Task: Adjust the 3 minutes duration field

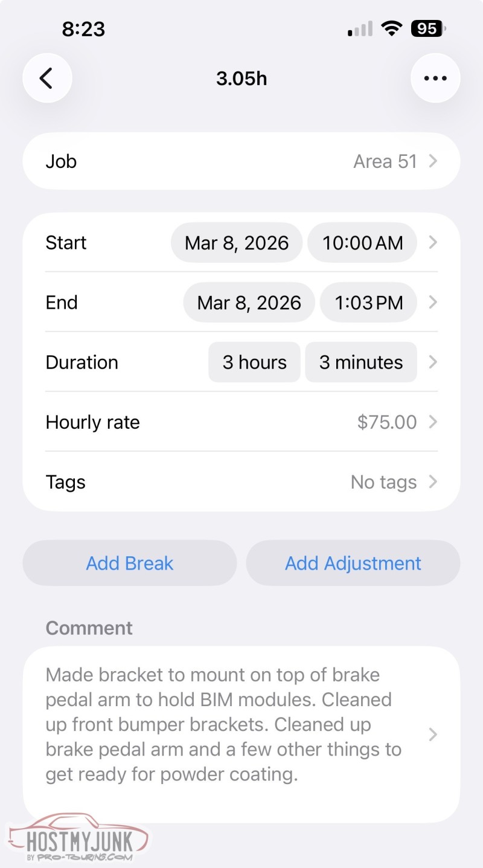Action: coord(361,362)
